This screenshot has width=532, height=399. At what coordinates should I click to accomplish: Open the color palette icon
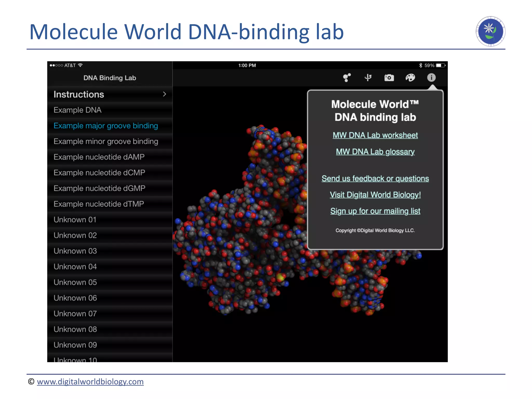pos(410,78)
